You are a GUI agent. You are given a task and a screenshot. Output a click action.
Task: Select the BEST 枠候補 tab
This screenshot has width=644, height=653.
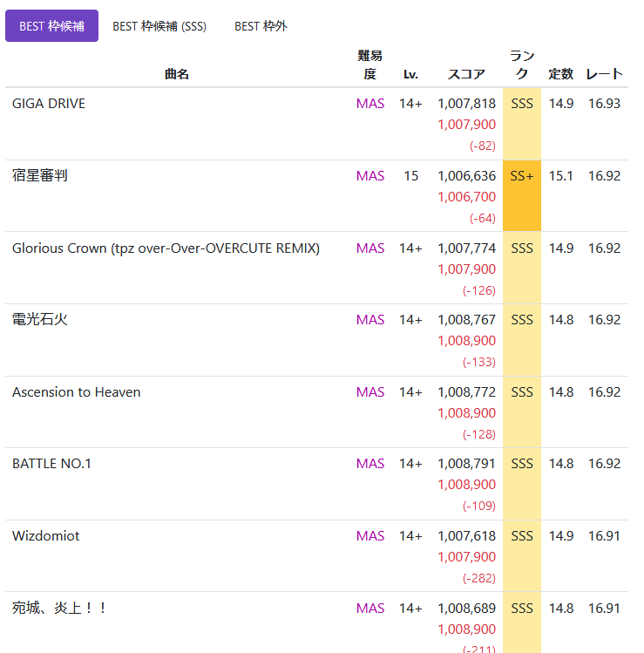(51, 26)
